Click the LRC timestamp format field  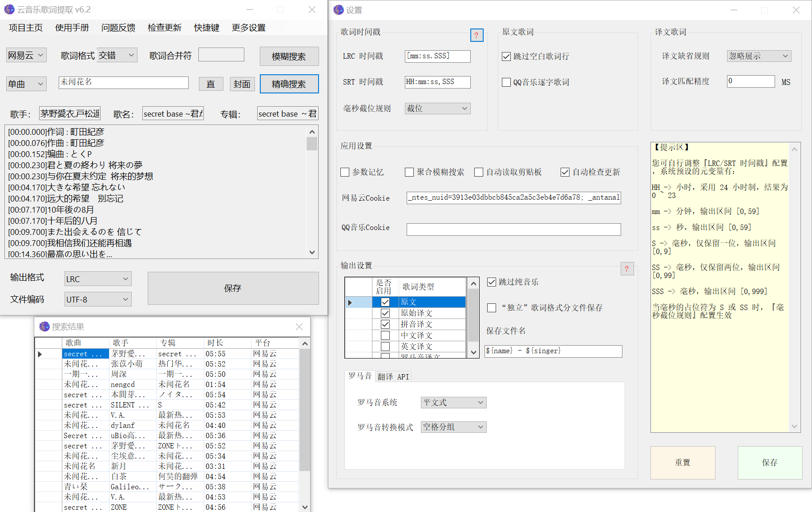438,56
